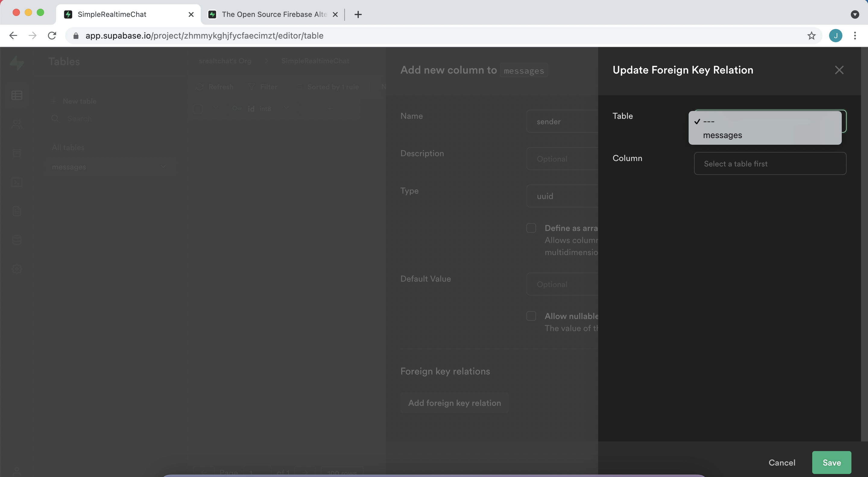
Task: Open project settings via the gear icon
Action: point(17,268)
